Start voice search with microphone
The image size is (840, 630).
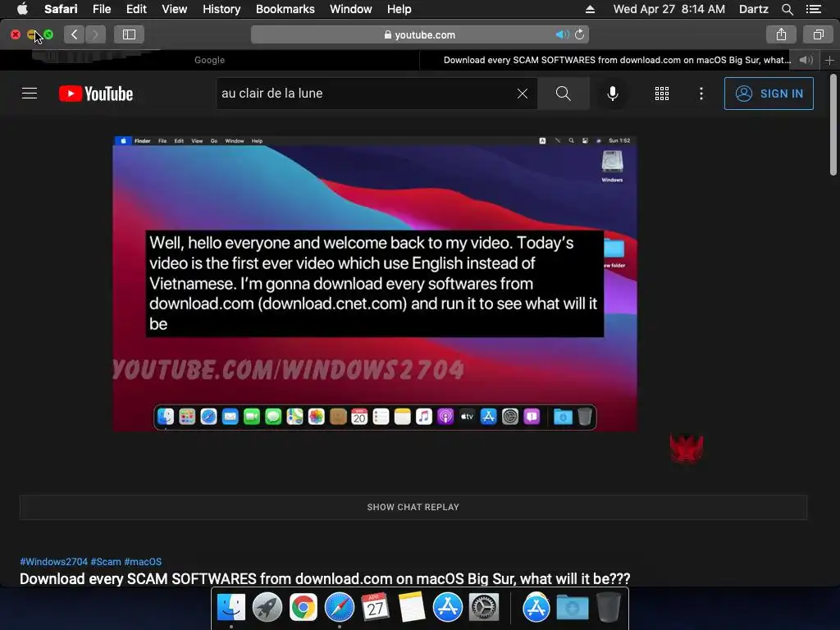pyautogui.click(x=612, y=94)
